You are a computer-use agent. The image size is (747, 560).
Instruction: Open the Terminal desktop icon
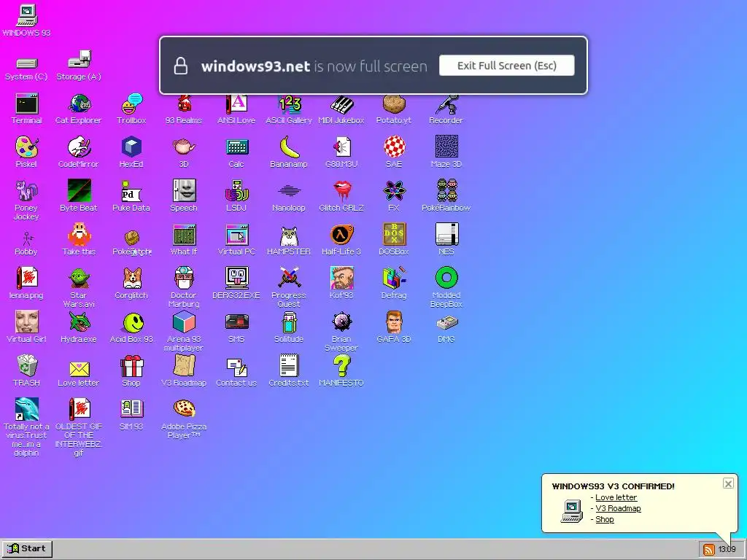27,104
